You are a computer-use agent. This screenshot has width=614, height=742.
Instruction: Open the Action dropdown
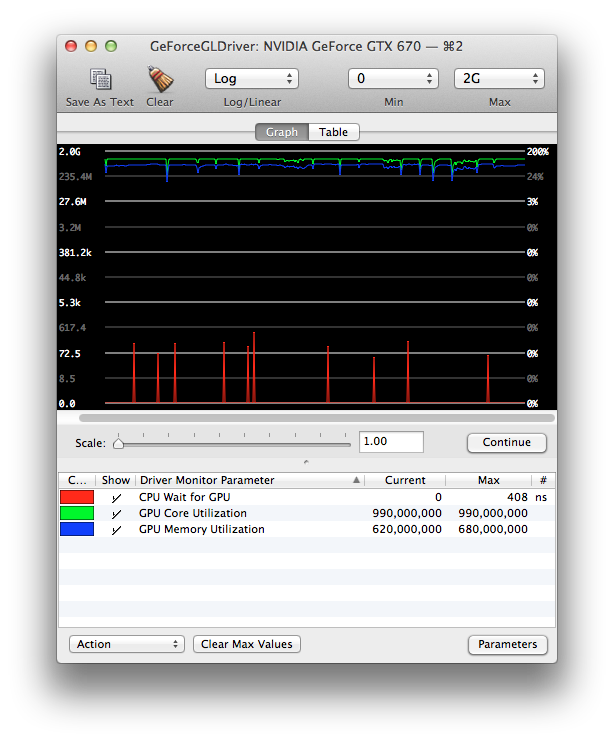pos(126,644)
